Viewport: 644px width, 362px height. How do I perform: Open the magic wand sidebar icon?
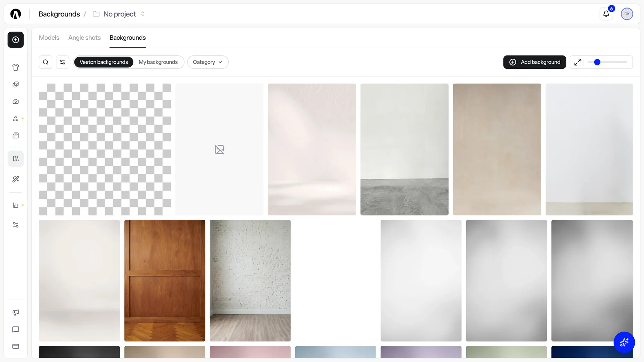point(16,179)
